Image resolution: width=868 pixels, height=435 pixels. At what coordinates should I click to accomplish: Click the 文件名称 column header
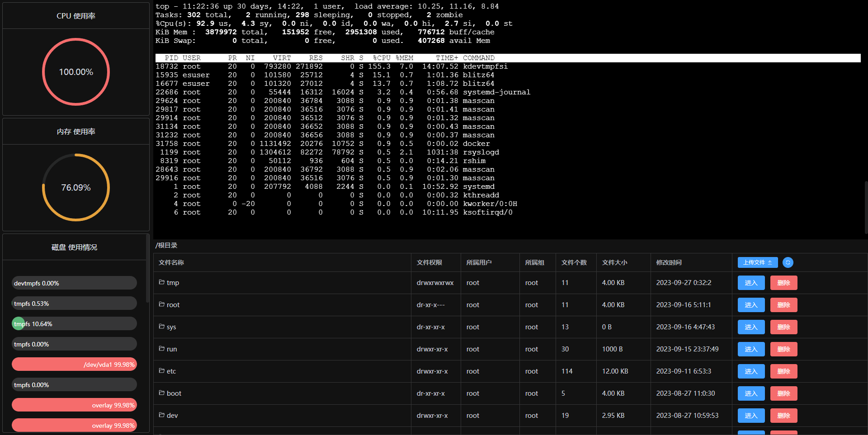coord(171,262)
